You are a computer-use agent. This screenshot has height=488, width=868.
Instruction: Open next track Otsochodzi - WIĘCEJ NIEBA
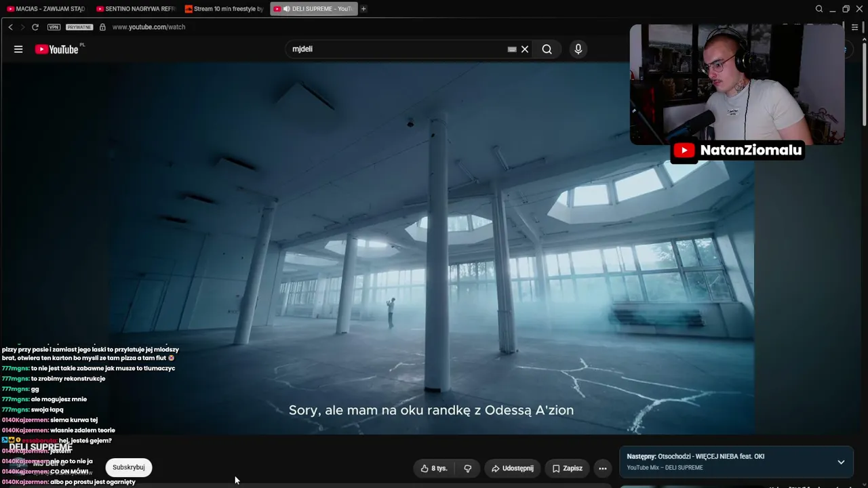pyautogui.click(x=695, y=456)
